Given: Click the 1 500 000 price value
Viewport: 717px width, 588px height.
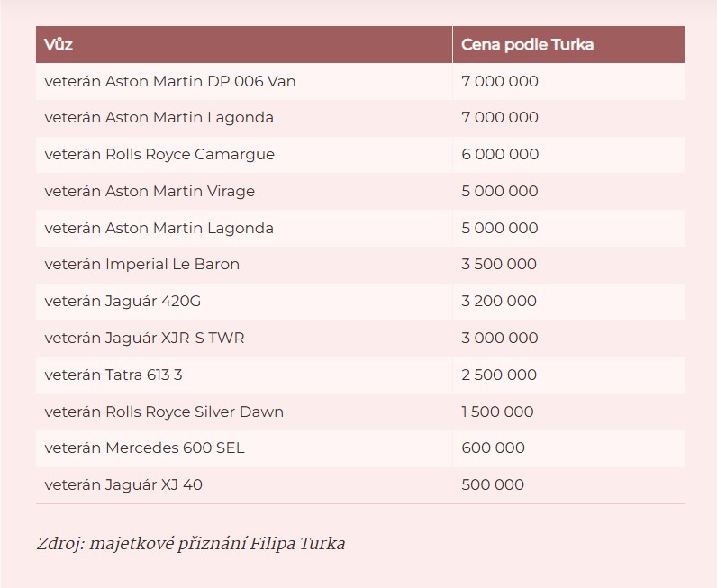Looking at the screenshot, I should tap(497, 412).
